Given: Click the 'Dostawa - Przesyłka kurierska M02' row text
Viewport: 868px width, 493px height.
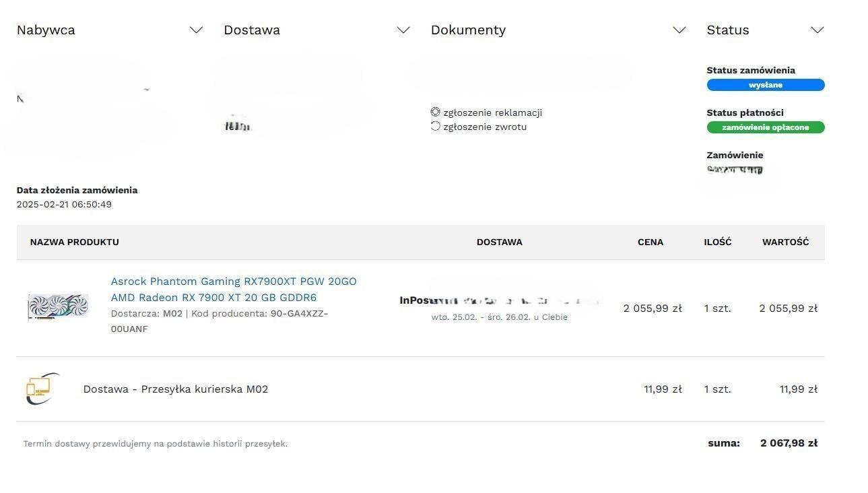Looking at the screenshot, I should coord(176,389).
